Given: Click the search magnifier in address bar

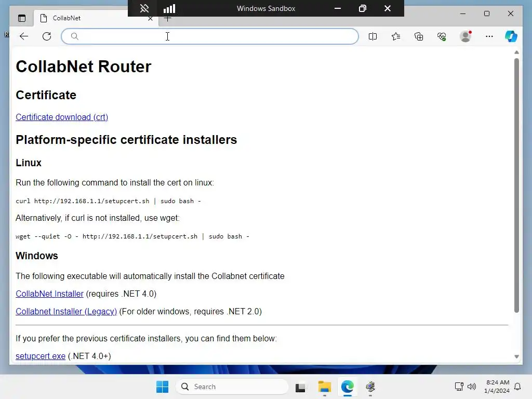Looking at the screenshot, I should 75,36.
